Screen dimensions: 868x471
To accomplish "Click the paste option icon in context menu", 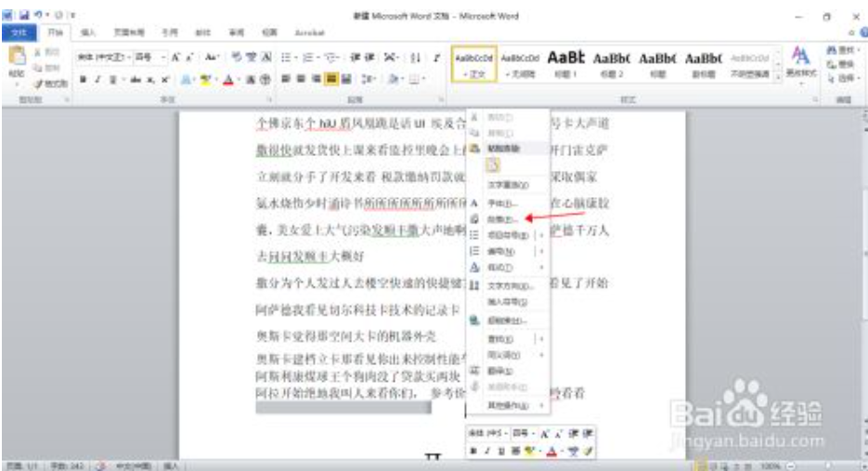I will [493, 165].
